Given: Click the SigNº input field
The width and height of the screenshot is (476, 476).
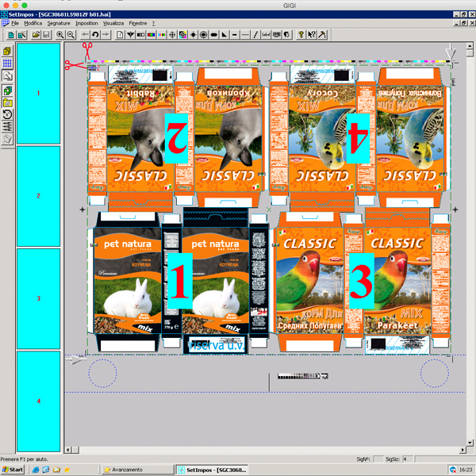Looking at the screenshot, I should (x=378, y=459).
